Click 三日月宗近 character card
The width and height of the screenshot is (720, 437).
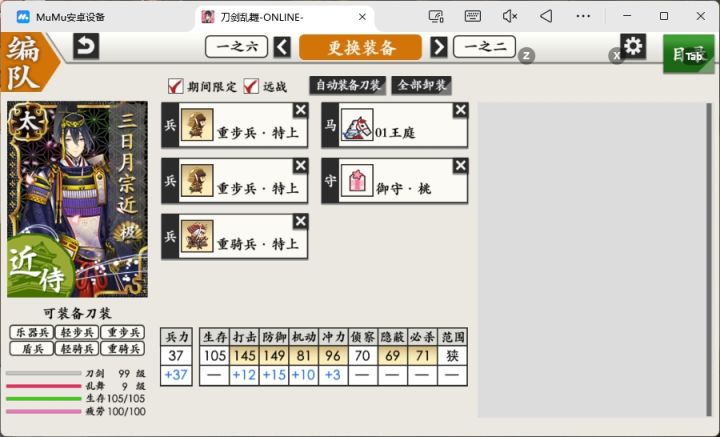78,199
